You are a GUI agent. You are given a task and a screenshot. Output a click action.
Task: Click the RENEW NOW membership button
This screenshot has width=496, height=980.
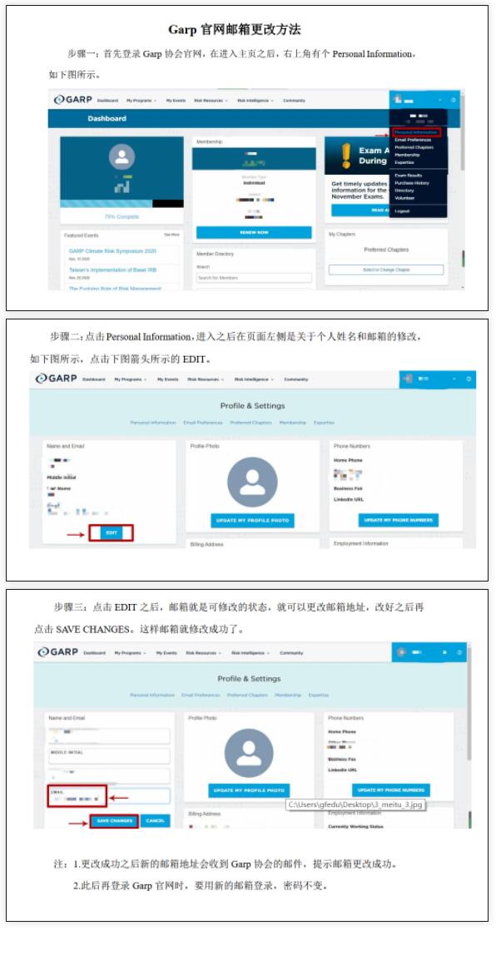tap(254, 232)
